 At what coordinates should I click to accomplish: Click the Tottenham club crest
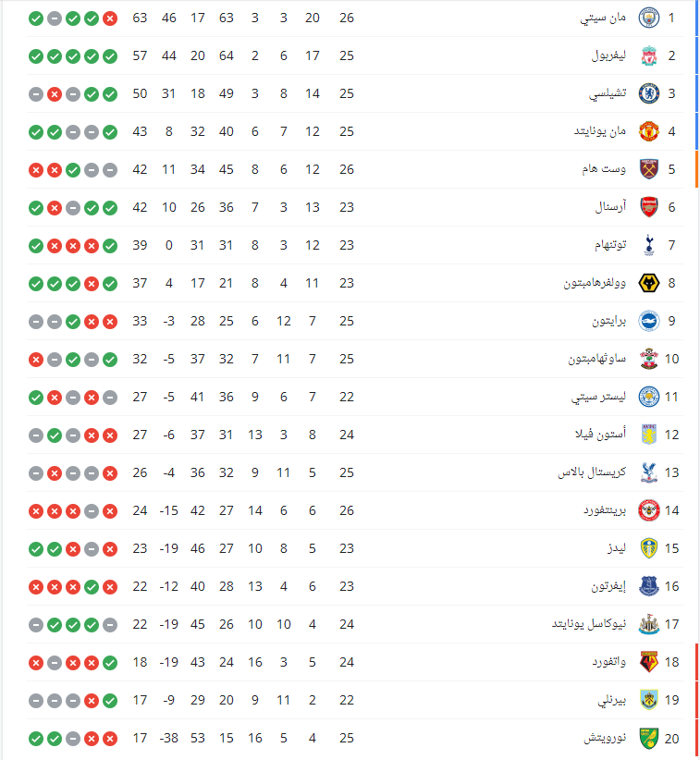(x=649, y=245)
